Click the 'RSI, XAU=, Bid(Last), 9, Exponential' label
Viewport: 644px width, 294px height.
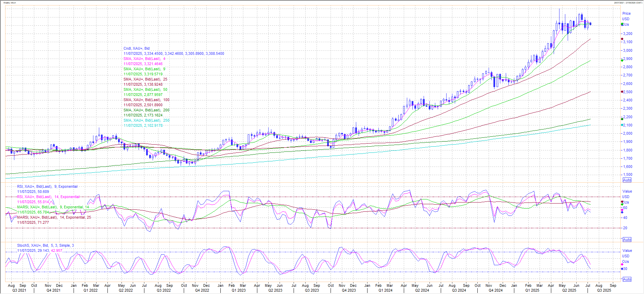click(x=48, y=186)
